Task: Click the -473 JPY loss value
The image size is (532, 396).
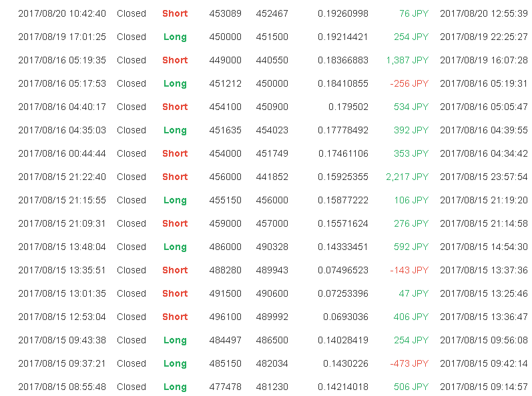Action: 409,364
